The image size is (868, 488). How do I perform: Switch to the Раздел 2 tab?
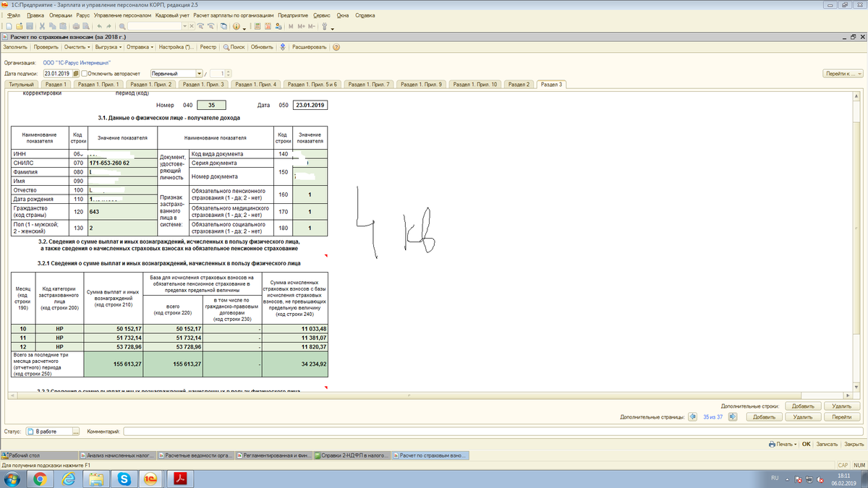click(x=519, y=85)
